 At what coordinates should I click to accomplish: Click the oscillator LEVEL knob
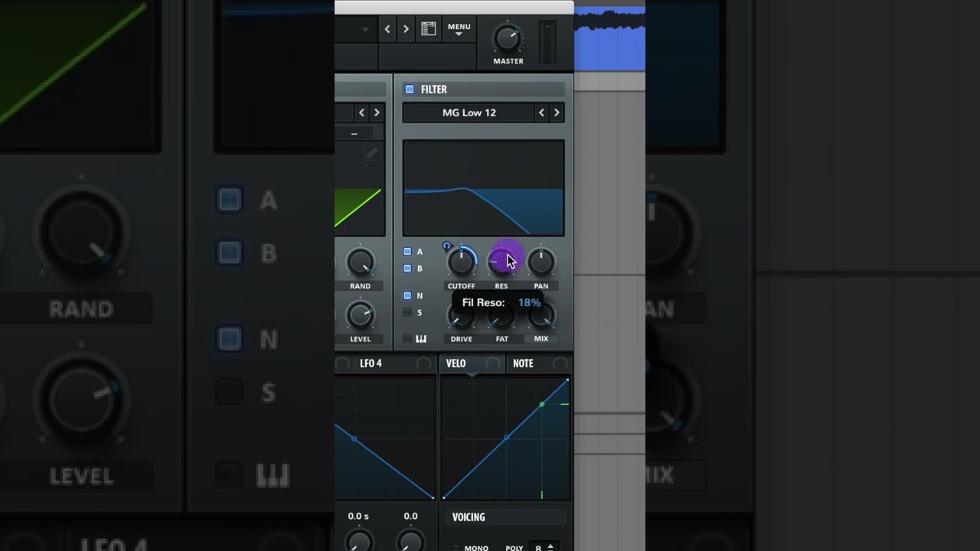tap(360, 315)
